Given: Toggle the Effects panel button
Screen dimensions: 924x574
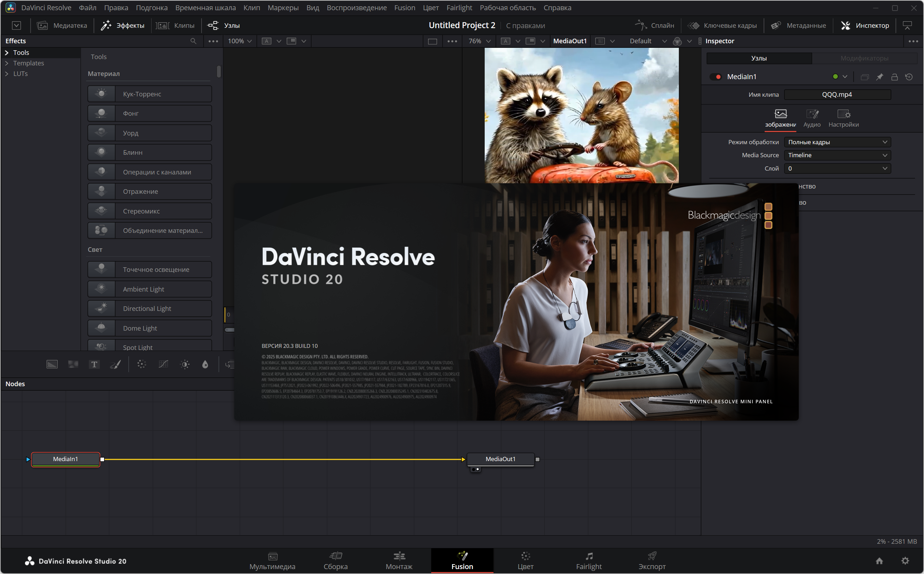Looking at the screenshot, I should pos(122,25).
